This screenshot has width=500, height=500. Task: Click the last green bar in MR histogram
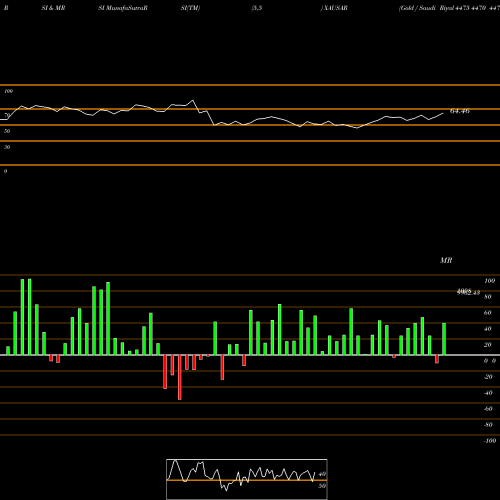pos(444,339)
